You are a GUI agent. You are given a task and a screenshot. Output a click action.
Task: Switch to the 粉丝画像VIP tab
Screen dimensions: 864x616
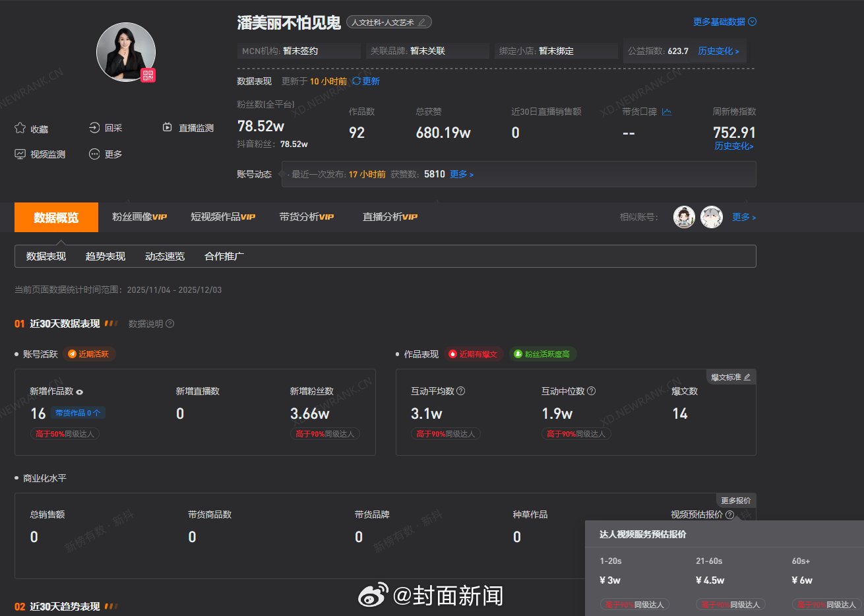(x=139, y=216)
